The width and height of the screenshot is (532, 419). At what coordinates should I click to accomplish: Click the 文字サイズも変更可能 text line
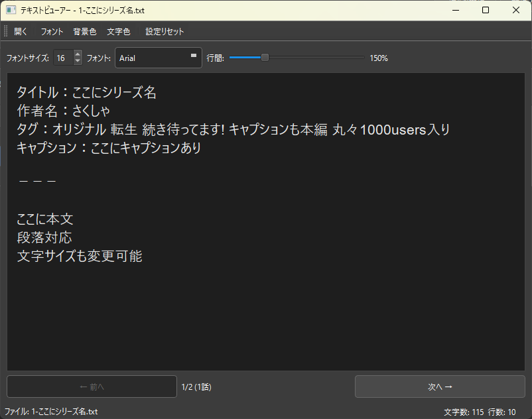[x=80, y=256]
